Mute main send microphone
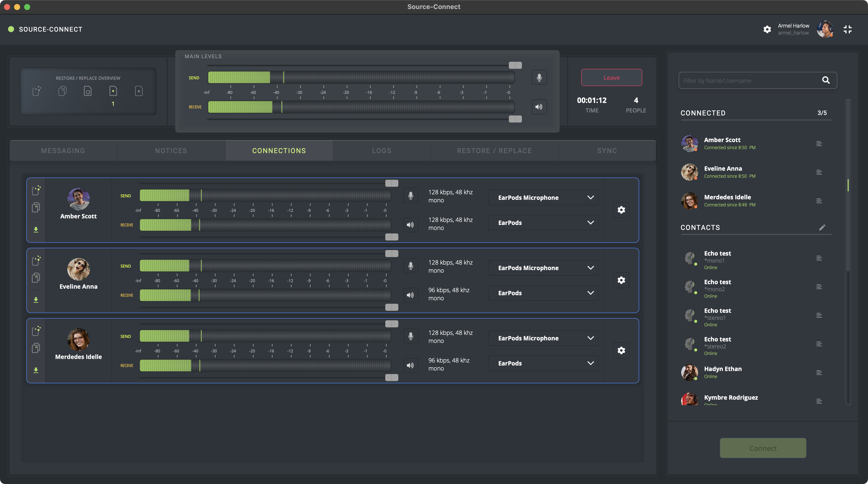 539,78
